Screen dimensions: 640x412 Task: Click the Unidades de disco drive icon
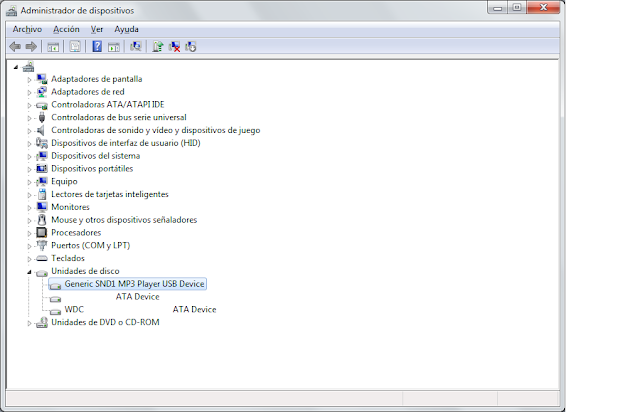click(x=42, y=272)
